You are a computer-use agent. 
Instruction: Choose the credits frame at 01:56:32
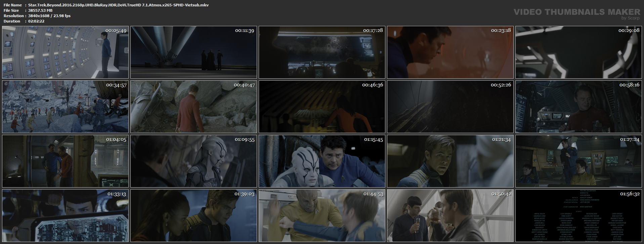click(x=579, y=216)
